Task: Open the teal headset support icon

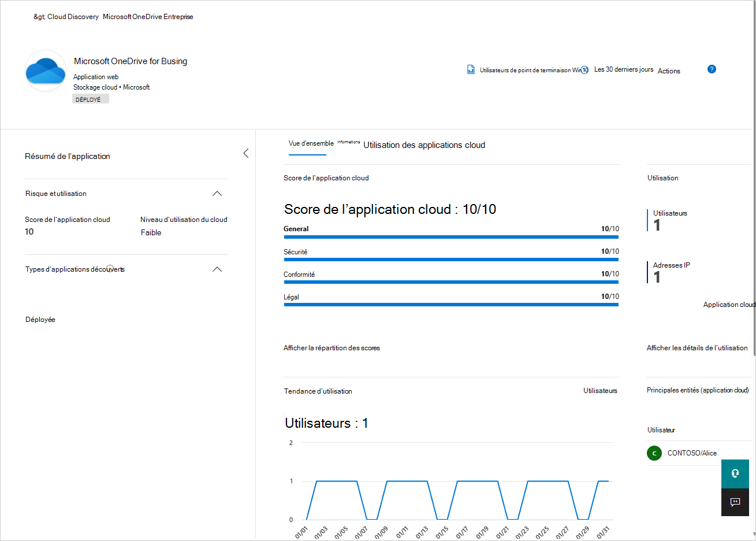Action: pyautogui.click(x=735, y=473)
